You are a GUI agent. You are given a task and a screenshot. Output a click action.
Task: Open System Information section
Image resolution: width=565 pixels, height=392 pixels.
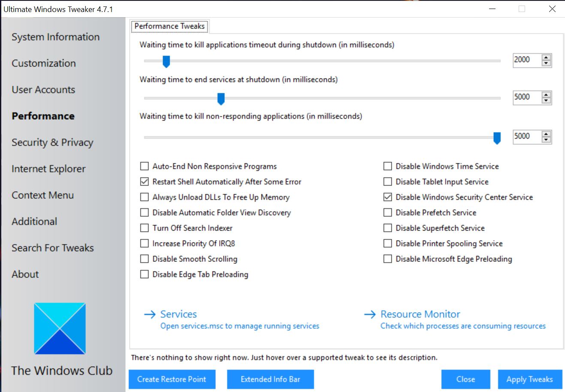pyautogui.click(x=55, y=37)
